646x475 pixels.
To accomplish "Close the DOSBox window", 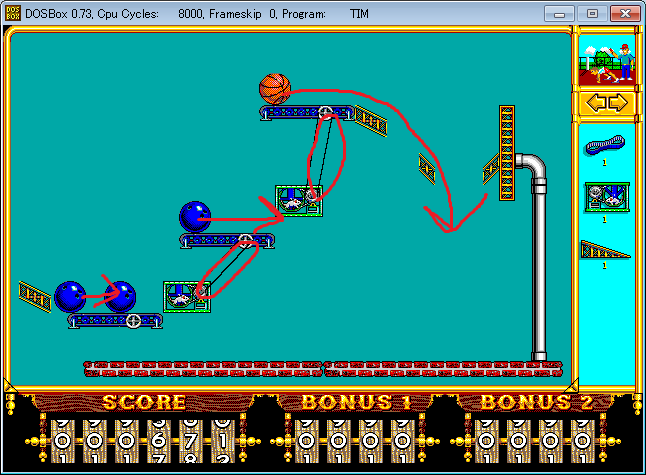I will (x=625, y=14).
